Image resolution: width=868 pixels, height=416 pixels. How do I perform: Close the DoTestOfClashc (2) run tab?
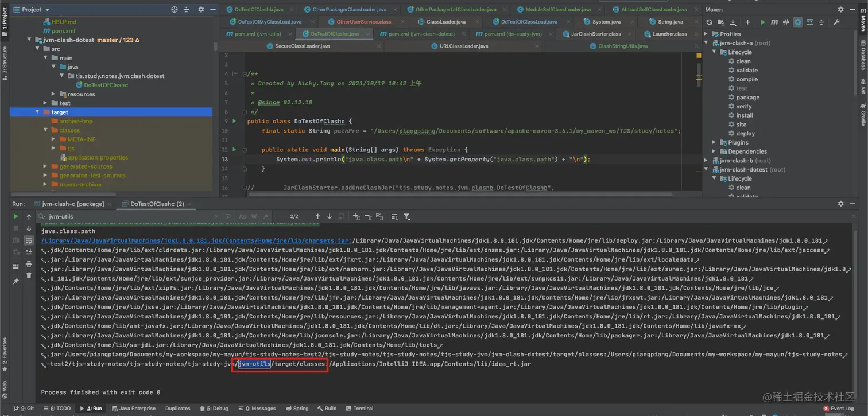pos(191,204)
